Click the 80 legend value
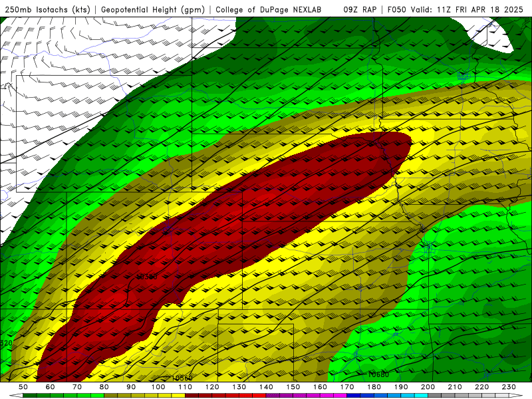This screenshot has width=532, height=399. (x=104, y=387)
